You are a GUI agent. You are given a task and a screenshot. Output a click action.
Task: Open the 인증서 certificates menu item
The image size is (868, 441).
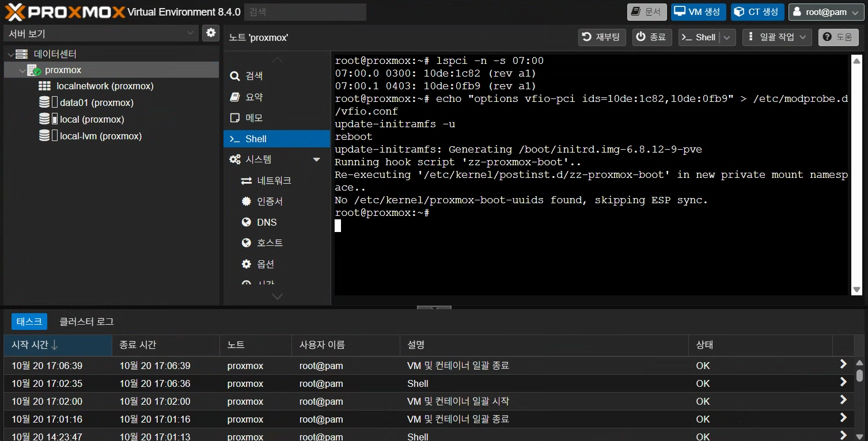pyautogui.click(x=277, y=202)
